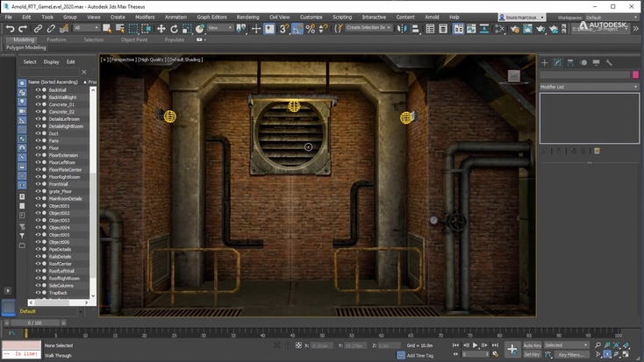Viewport: 644px width, 362px height.
Task: Open the Rendered Frame Window icon
Action: click(x=527, y=29)
